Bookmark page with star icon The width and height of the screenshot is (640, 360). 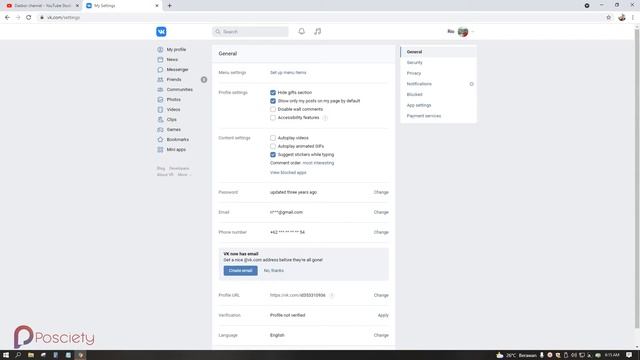tap(609, 18)
